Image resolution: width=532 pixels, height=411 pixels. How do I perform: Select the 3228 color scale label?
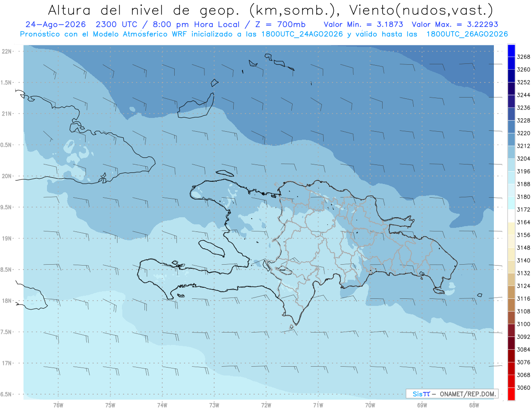click(x=524, y=120)
